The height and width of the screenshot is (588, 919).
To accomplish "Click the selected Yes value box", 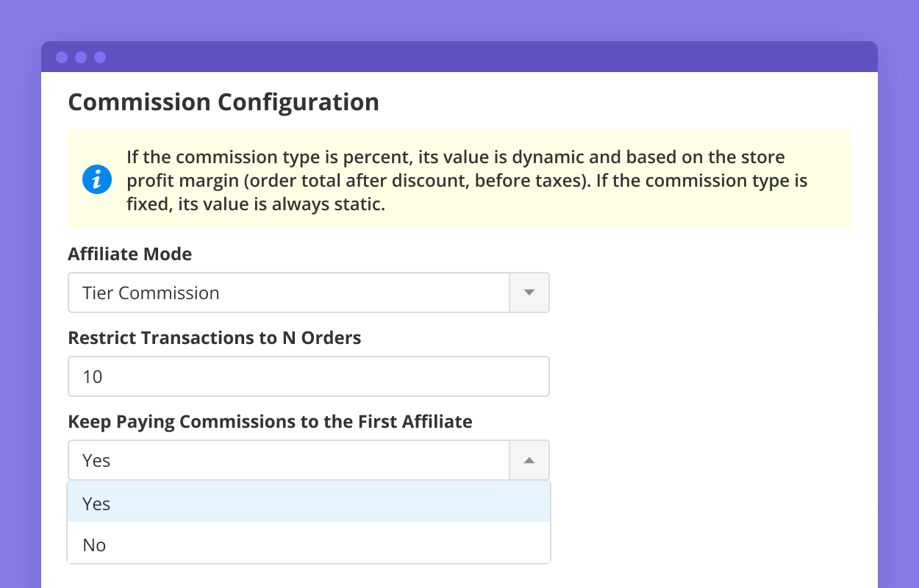I will [x=288, y=460].
